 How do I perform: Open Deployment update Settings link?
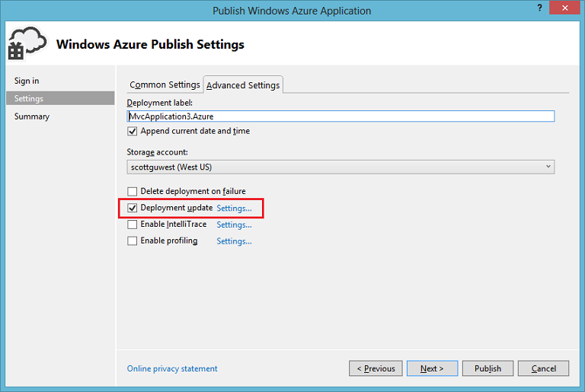(x=234, y=208)
